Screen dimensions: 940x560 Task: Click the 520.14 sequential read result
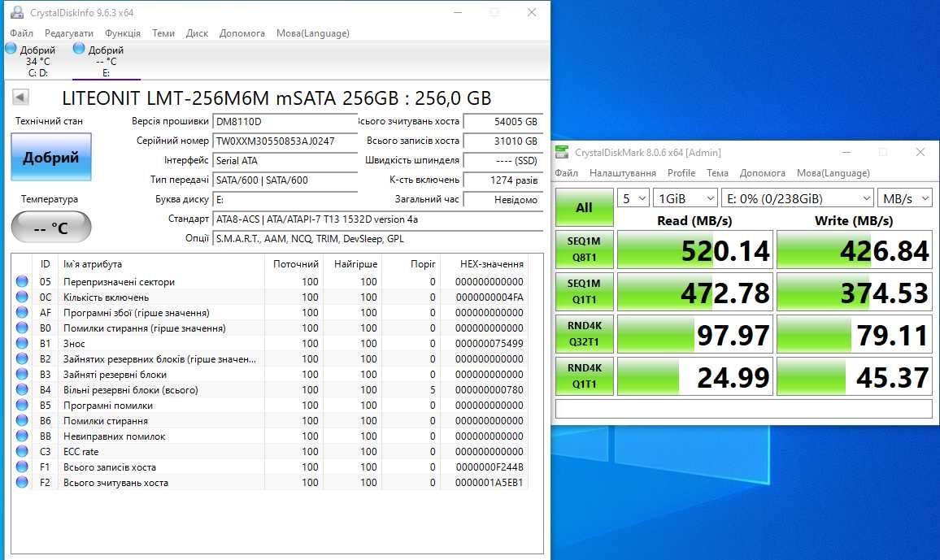click(x=695, y=250)
